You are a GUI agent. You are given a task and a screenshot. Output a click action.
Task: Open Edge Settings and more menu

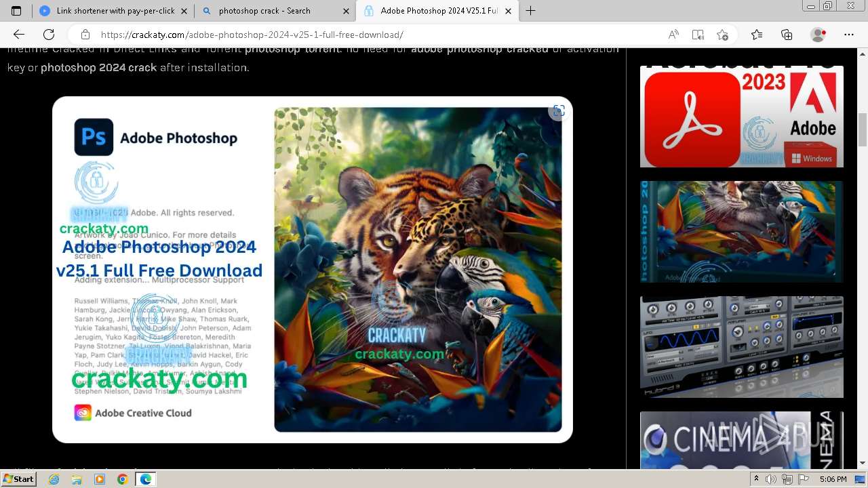tap(849, 35)
